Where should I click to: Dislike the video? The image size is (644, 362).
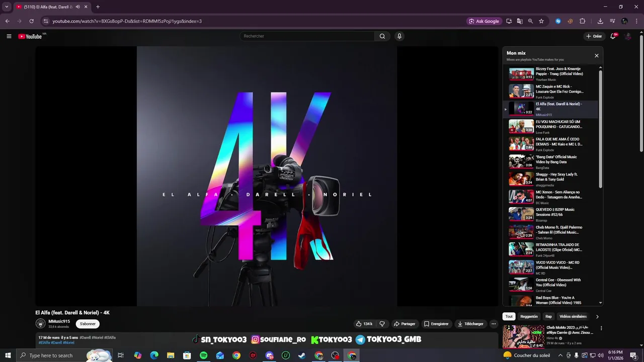tap(382, 324)
